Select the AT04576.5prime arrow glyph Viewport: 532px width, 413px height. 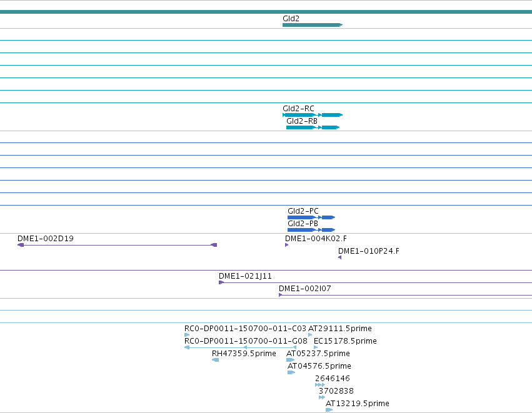point(291,372)
